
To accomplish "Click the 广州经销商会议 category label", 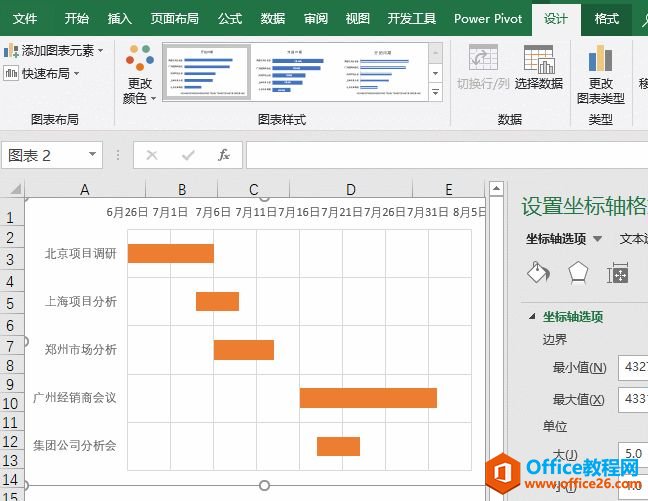I will (x=75, y=398).
